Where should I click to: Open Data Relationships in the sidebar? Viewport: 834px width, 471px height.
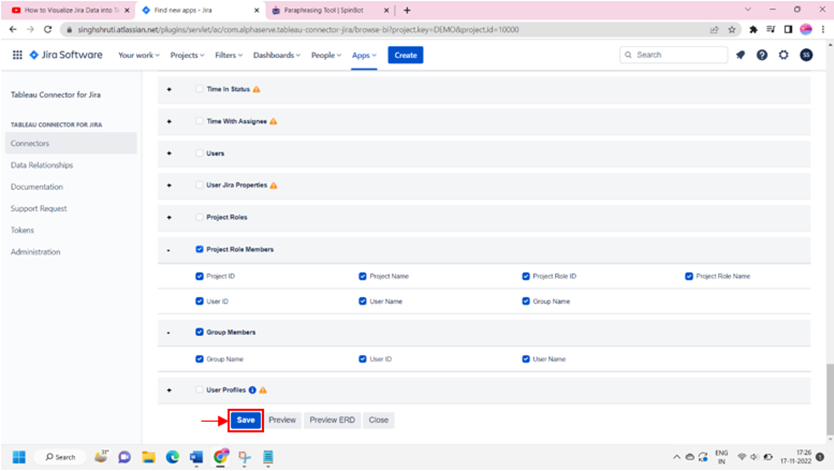[x=42, y=165]
